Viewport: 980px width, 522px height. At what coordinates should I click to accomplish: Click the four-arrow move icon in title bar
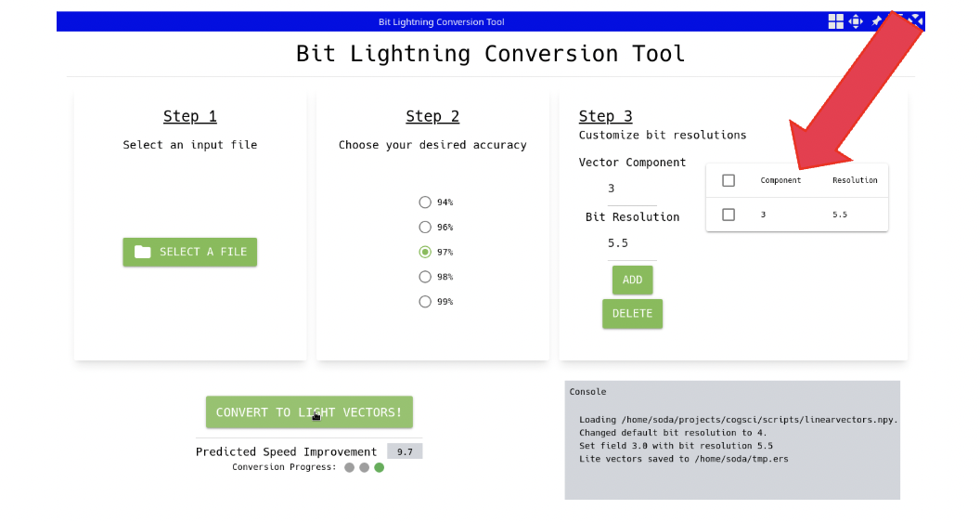coord(856,21)
